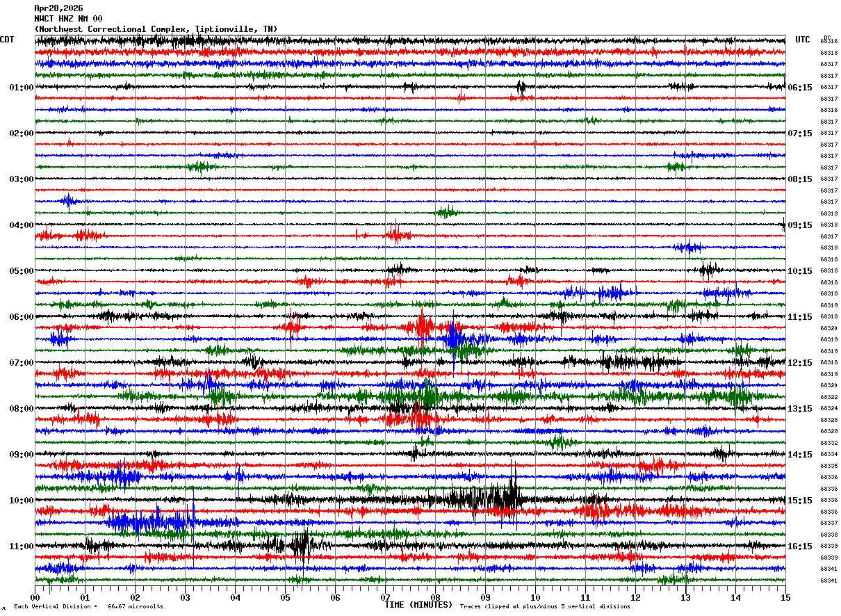
Task: Click the 12:15 UTC time label
Action: (x=800, y=363)
